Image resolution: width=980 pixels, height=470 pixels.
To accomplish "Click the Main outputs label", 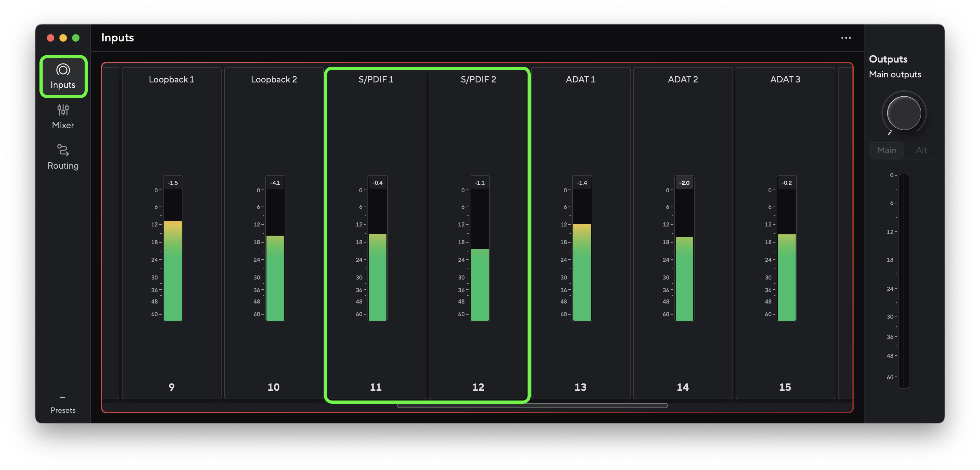I will coord(895,75).
